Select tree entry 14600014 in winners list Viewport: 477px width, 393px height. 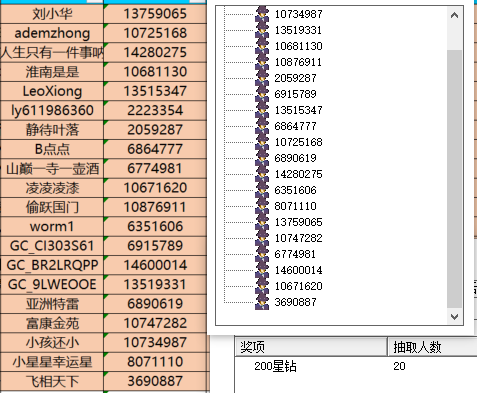299,270
